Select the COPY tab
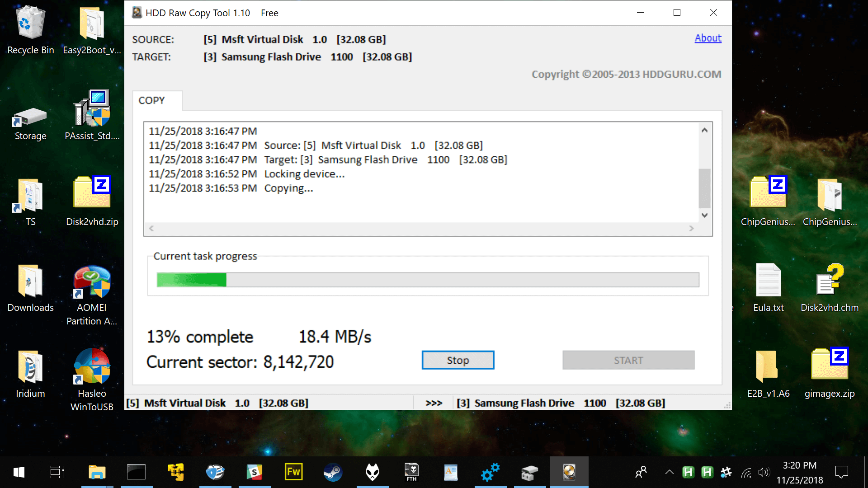 click(x=157, y=100)
